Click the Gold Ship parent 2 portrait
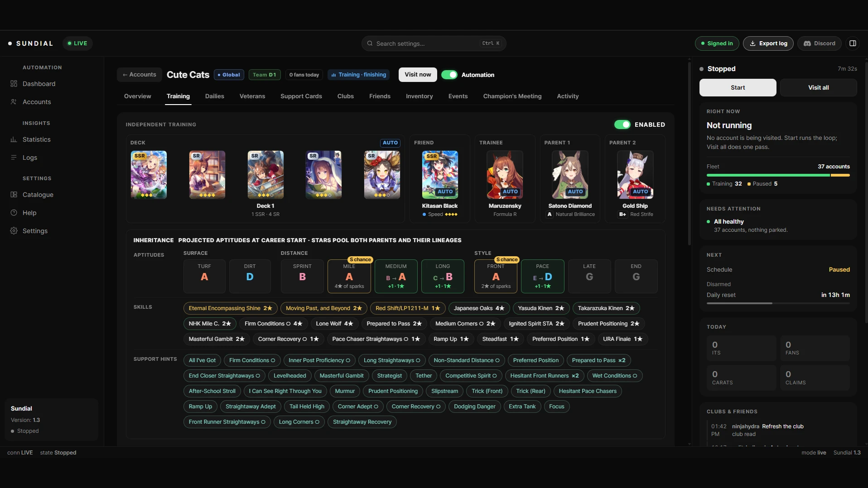 pyautogui.click(x=635, y=175)
